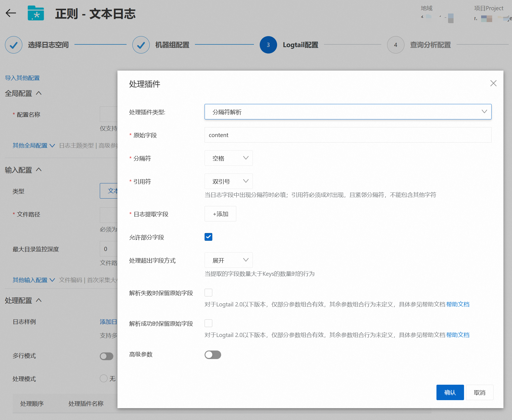Click the 类型 field showing 文本

(109, 191)
